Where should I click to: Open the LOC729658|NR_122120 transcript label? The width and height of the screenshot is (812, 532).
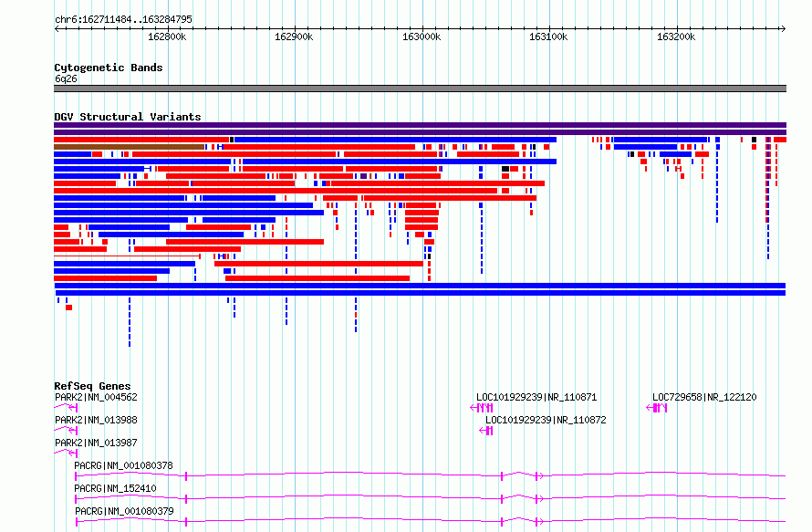tap(704, 397)
